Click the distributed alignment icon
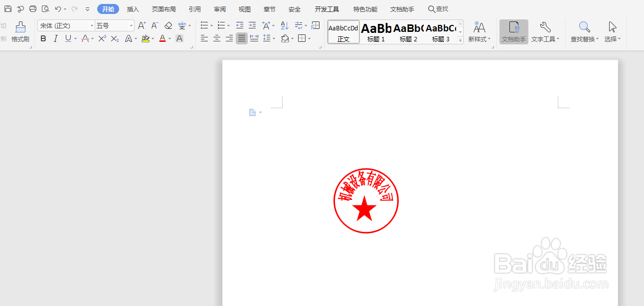The image size is (644, 306). coord(254,38)
